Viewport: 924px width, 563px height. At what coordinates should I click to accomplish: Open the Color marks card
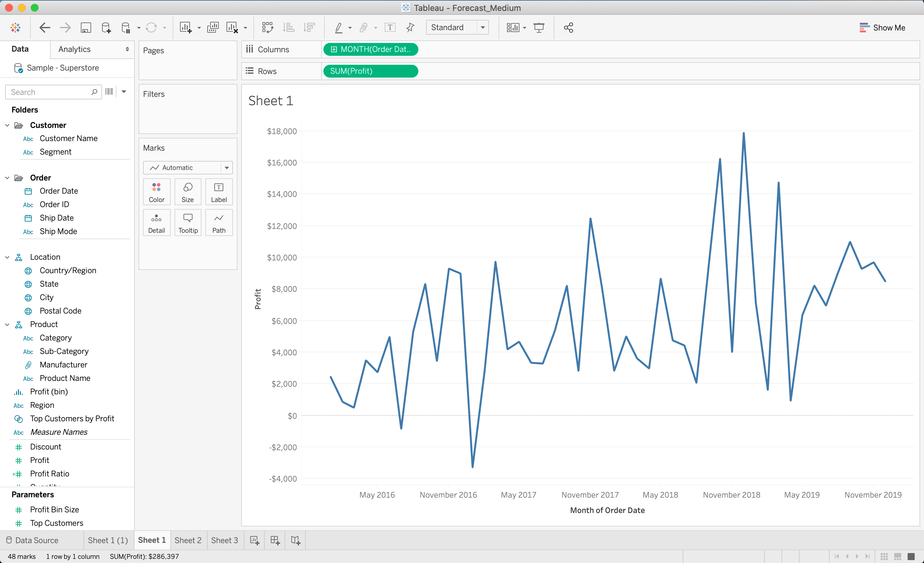[x=156, y=192]
